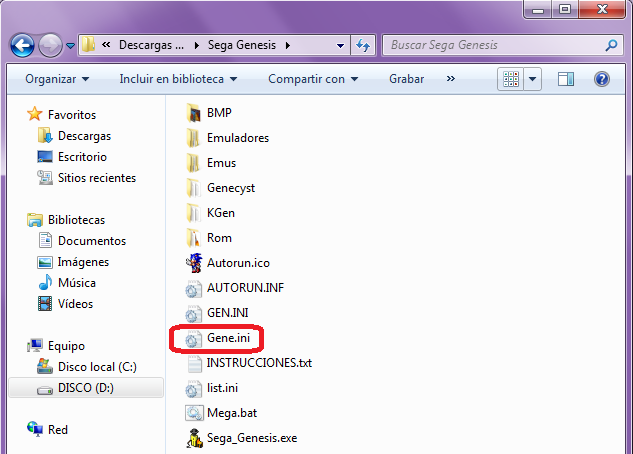Click the Grabar toolbar button
Viewport: 633px width, 454px height.
point(407,79)
